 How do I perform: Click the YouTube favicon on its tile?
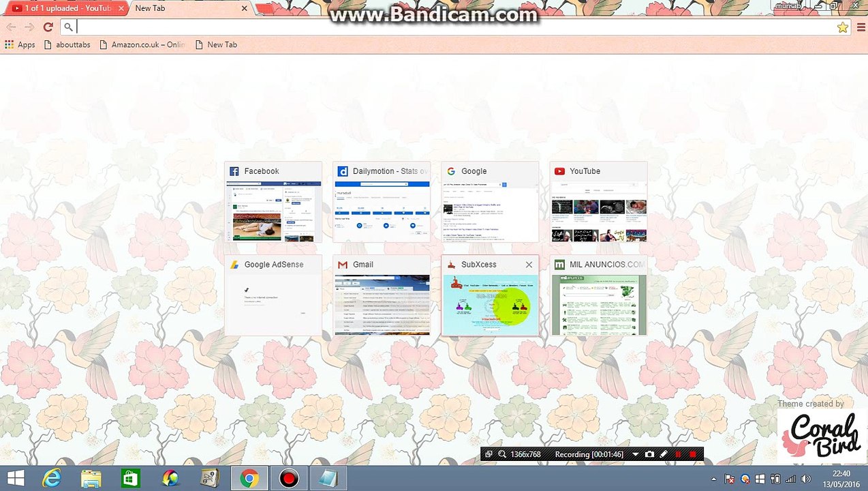tap(559, 171)
